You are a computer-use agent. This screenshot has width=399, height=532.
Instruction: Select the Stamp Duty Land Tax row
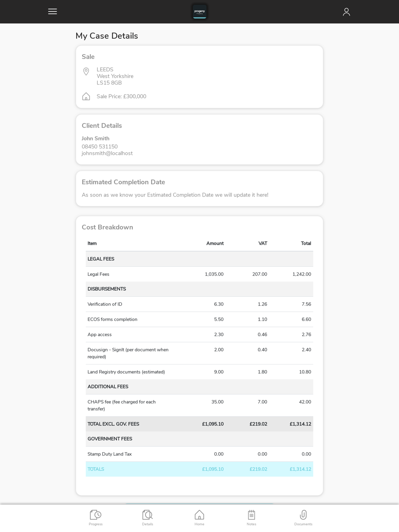[199, 454]
